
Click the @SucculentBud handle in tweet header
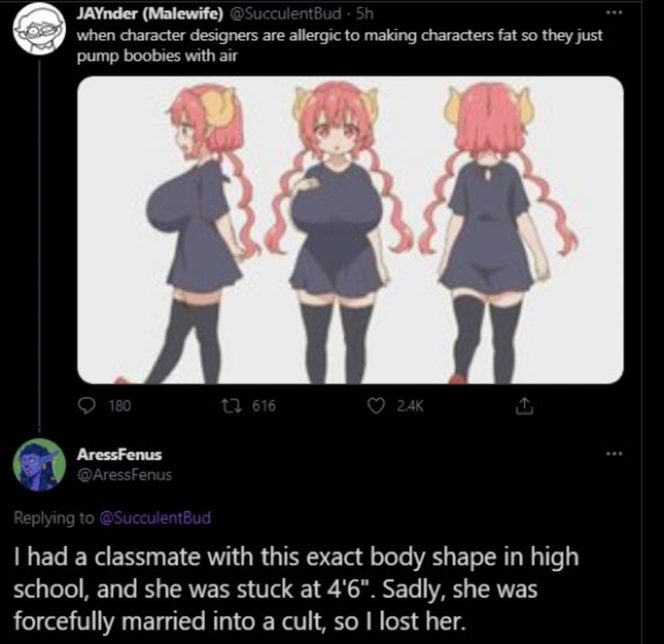(285, 13)
